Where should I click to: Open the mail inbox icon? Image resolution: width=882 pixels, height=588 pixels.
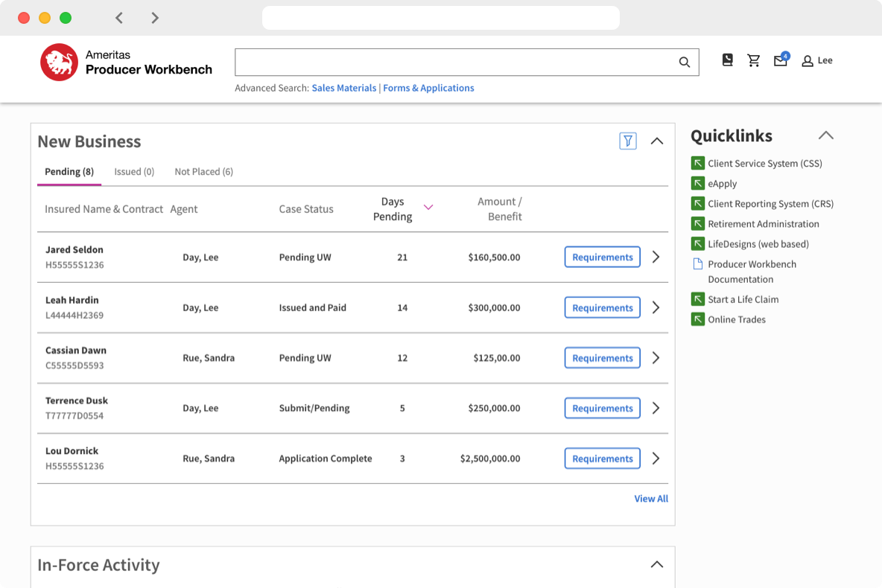[780, 61]
